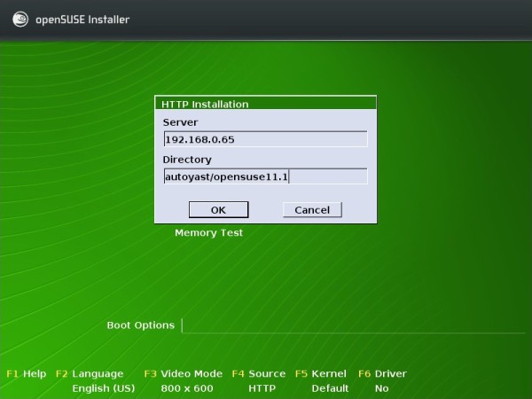The height and width of the screenshot is (399, 532).
Task: Confirm HTTP installation with OK button
Action: (x=218, y=210)
